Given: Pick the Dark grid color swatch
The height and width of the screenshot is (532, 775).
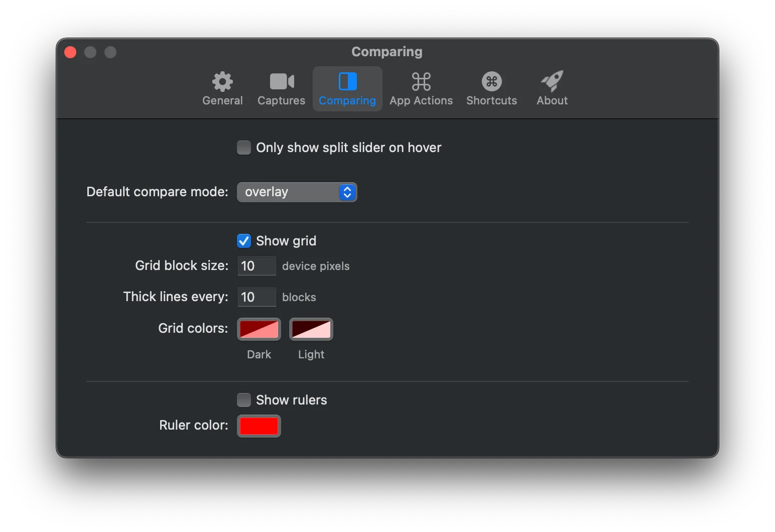Looking at the screenshot, I should pyautogui.click(x=259, y=329).
